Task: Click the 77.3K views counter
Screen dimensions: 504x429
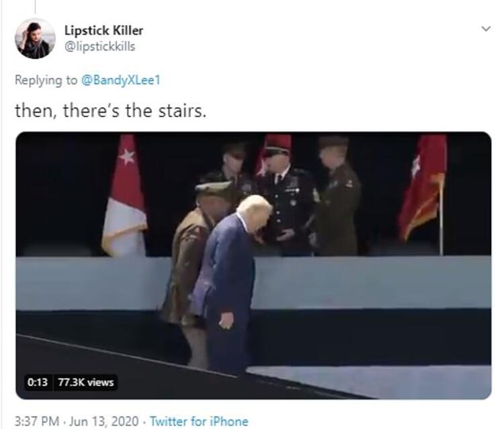Action: [86, 382]
